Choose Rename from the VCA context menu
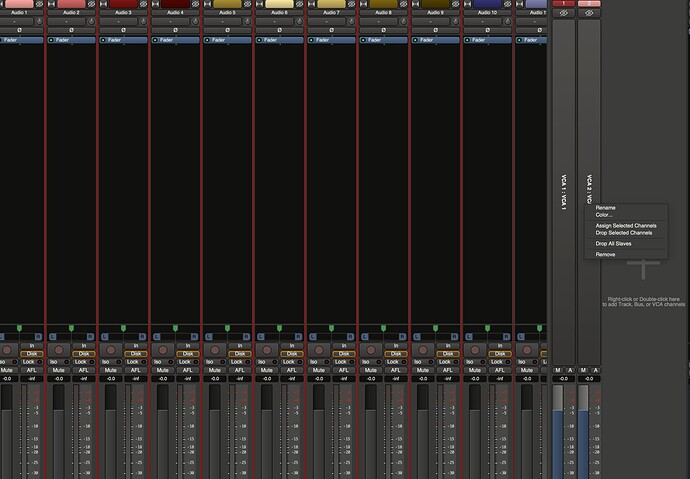This screenshot has width=690, height=479. pyautogui.click(x=606, y=207)
